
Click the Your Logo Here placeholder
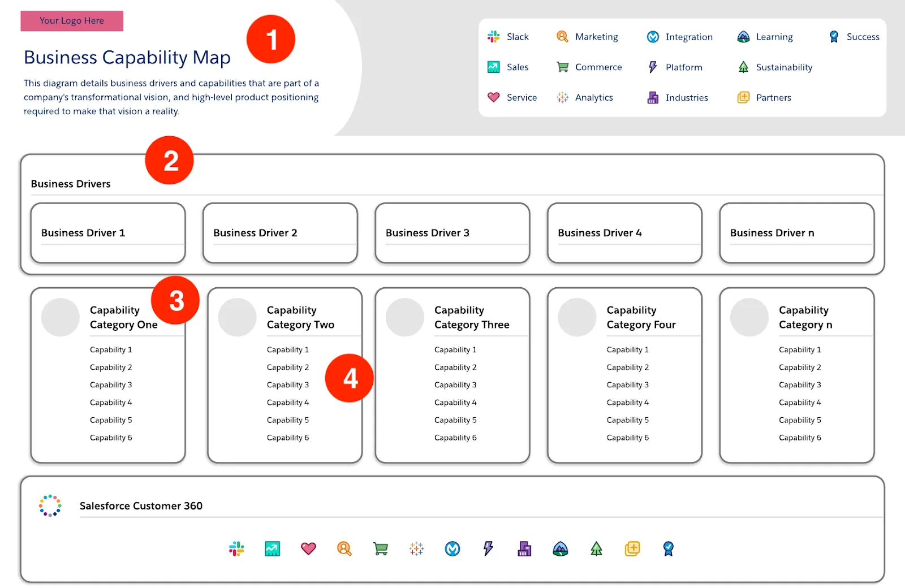(x=72, y=21)
